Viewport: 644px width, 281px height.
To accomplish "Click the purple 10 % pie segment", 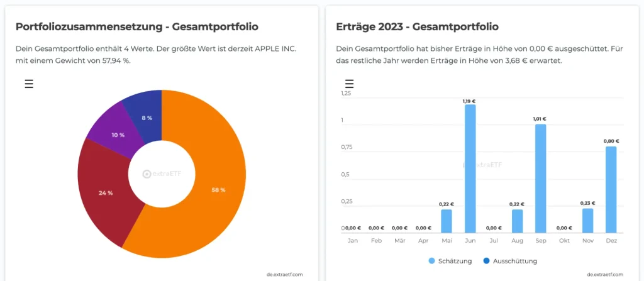I will click(113, 131).
